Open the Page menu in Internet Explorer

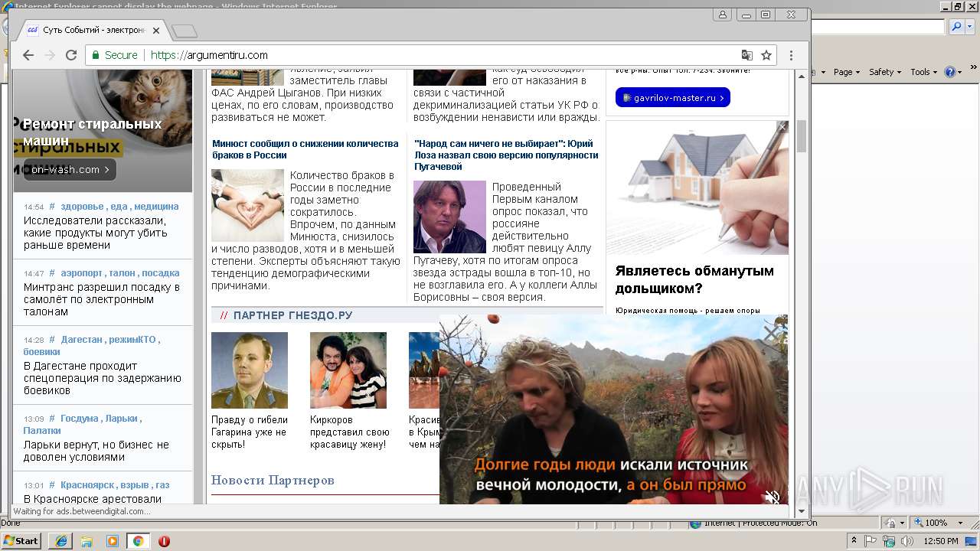pyautogui.click(x=846, y=72)
